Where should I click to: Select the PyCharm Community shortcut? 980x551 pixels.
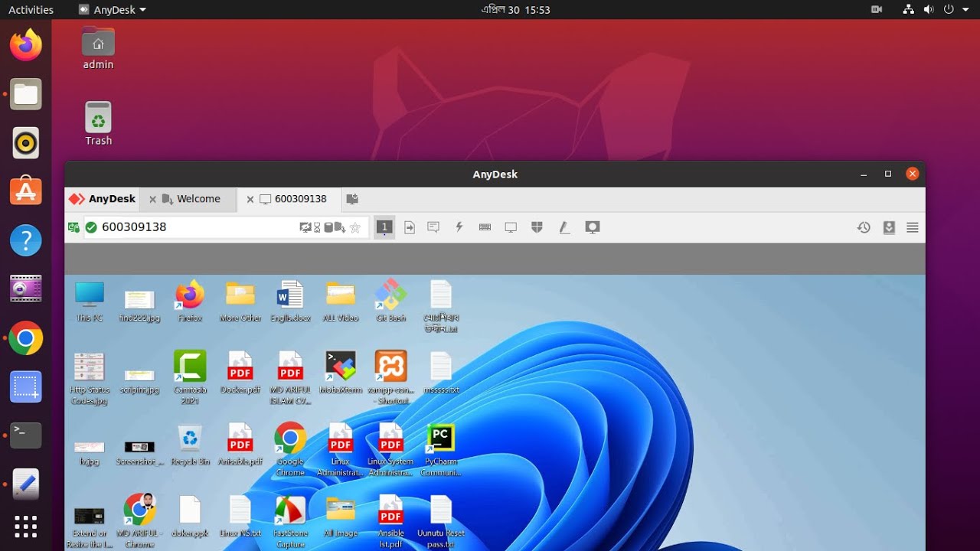pos(441,449)
